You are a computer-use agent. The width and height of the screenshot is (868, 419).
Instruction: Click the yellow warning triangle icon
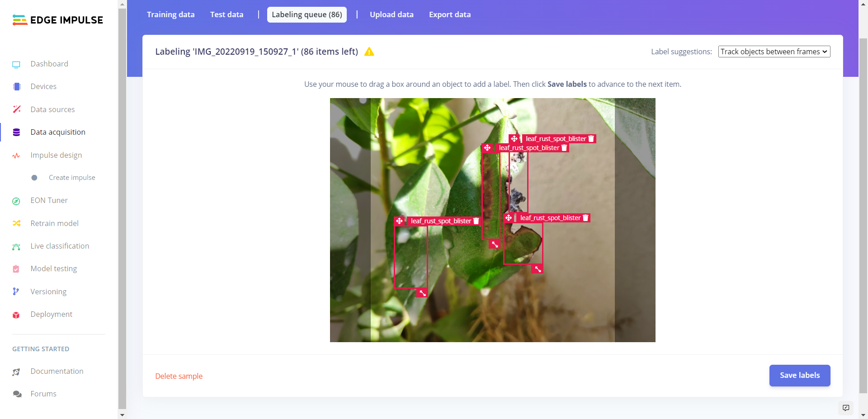[x=369, y=52]
